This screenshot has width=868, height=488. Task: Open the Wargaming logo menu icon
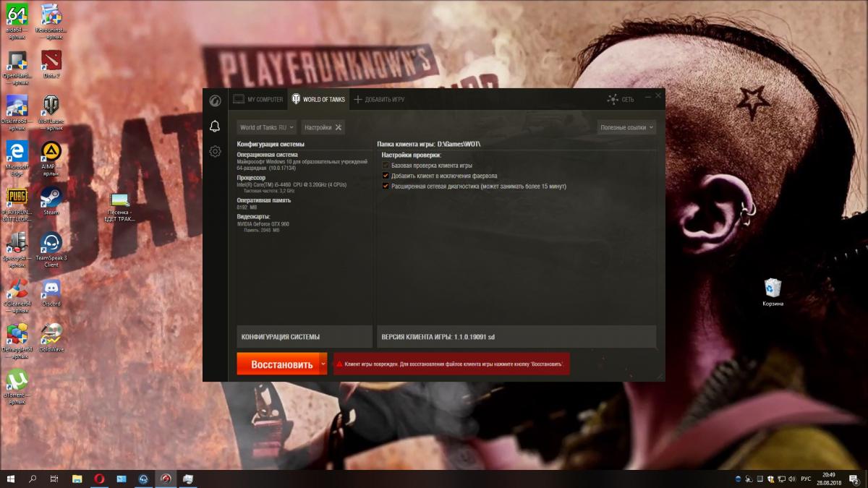tap(215, 100)
